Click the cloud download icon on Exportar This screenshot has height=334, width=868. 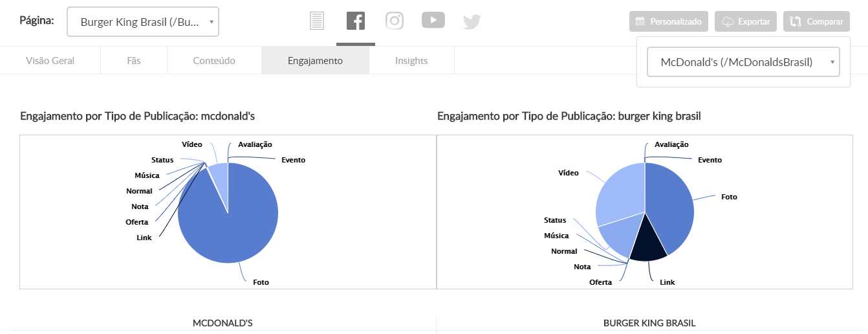728,21
